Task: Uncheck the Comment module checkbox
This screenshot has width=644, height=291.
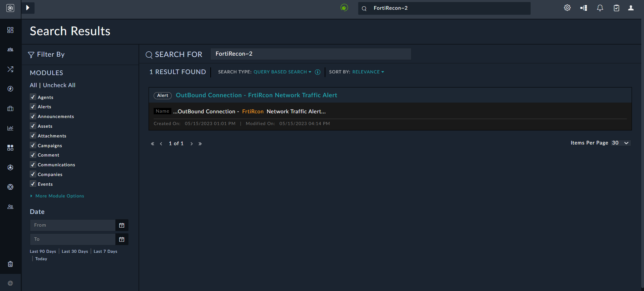Action: point(33,155)
